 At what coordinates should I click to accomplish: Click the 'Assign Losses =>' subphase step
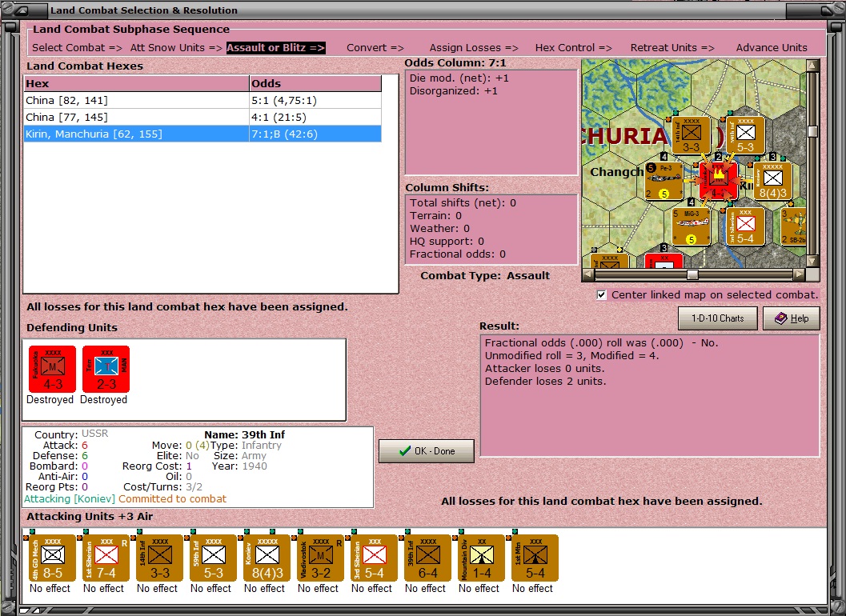coord(474,47)
